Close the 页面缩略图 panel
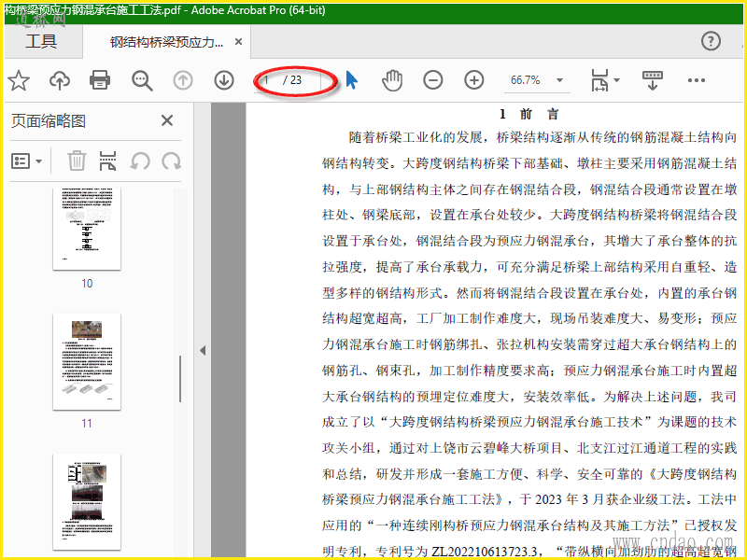This screenshot has height=560, width=747. click(x=167, y=120)
